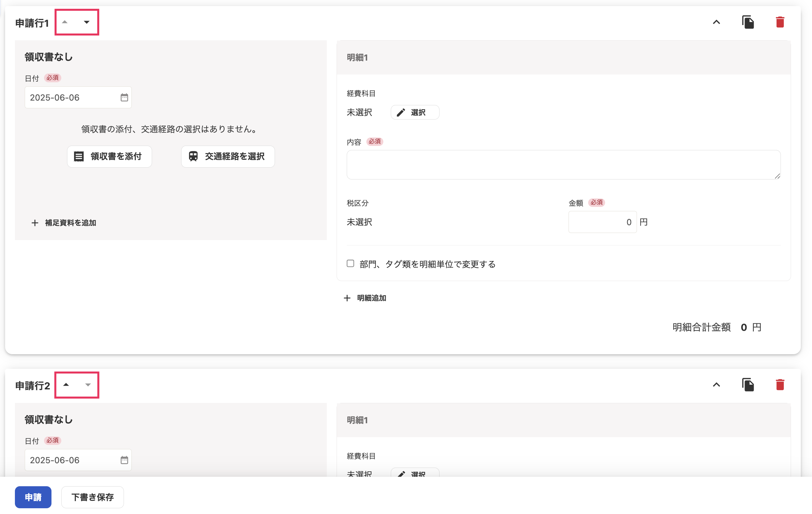Move 申請行1 up with the arrow

pos(65,22)
